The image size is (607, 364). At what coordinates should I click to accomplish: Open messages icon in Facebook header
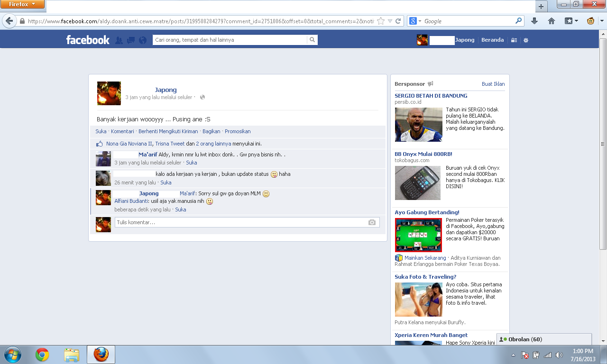pyautogui.click(x=131, y=40)
